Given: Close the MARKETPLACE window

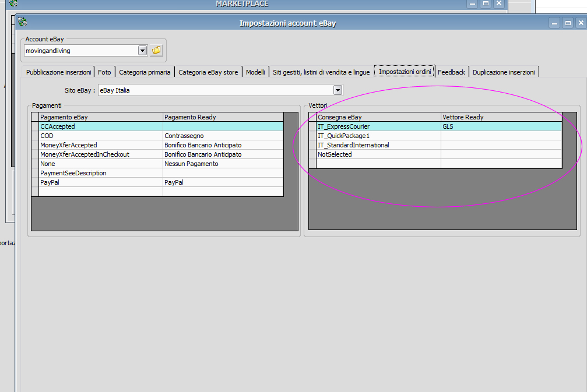Looking at the screenshot, I should coord(498,3).
